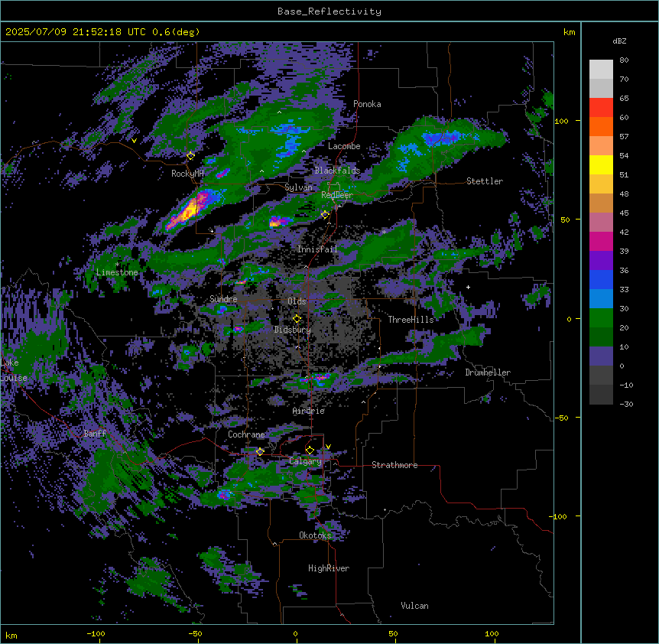The image size is (659, 644).
Task: Click the Didsbury town label
Action: (x=293, y=330)
